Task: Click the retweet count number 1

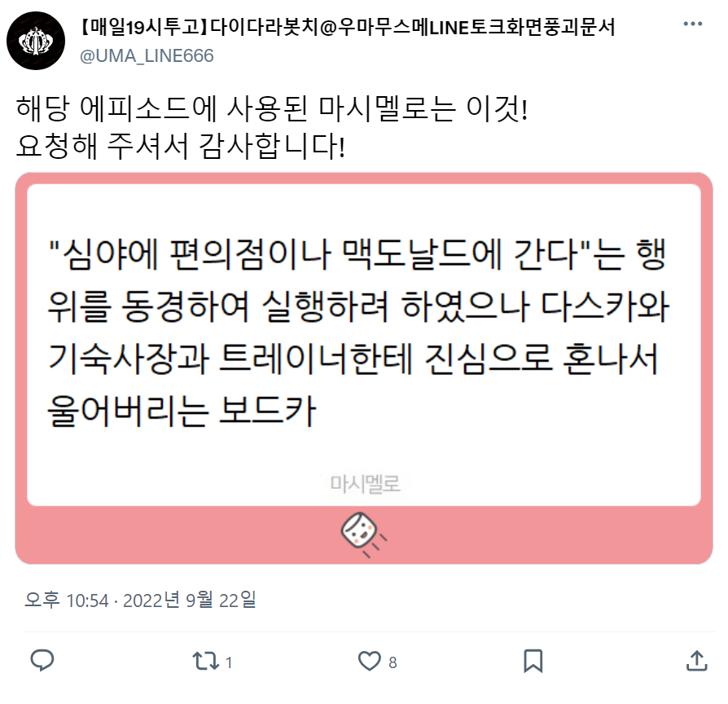Action: [x=229, y=662]
